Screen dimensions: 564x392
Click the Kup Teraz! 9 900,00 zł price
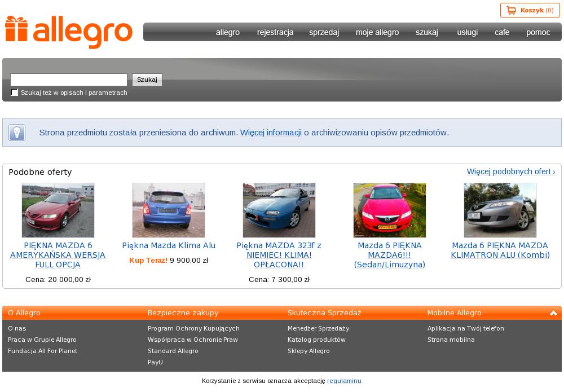click(x=169, y=261)
